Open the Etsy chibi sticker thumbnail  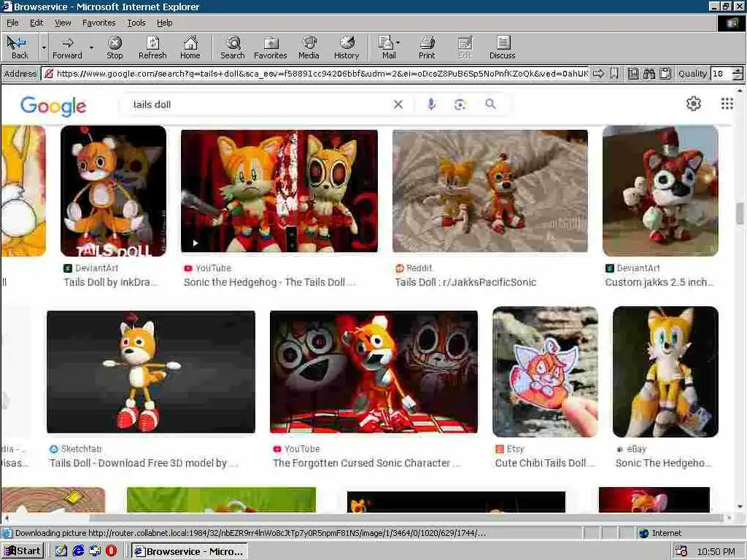(x=545, y=371)
